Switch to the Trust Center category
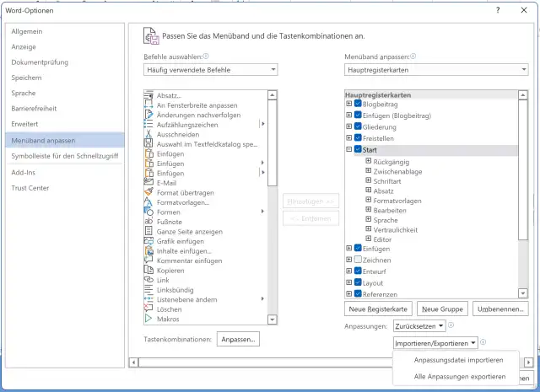This screenshot has height=392, width=540. [65, 188]
